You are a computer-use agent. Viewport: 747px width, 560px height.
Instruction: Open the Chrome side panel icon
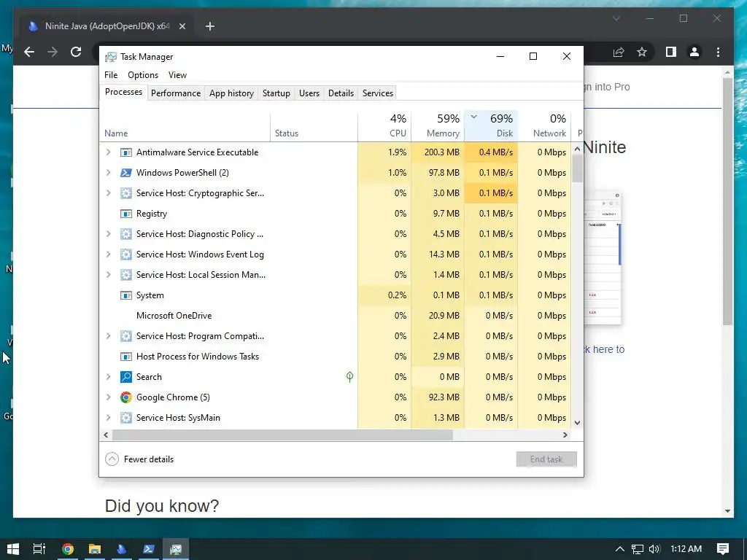click(671, 52)
